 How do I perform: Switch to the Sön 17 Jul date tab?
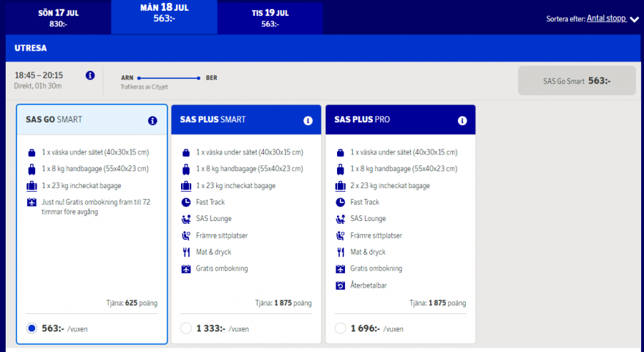(x=58, y=18)
